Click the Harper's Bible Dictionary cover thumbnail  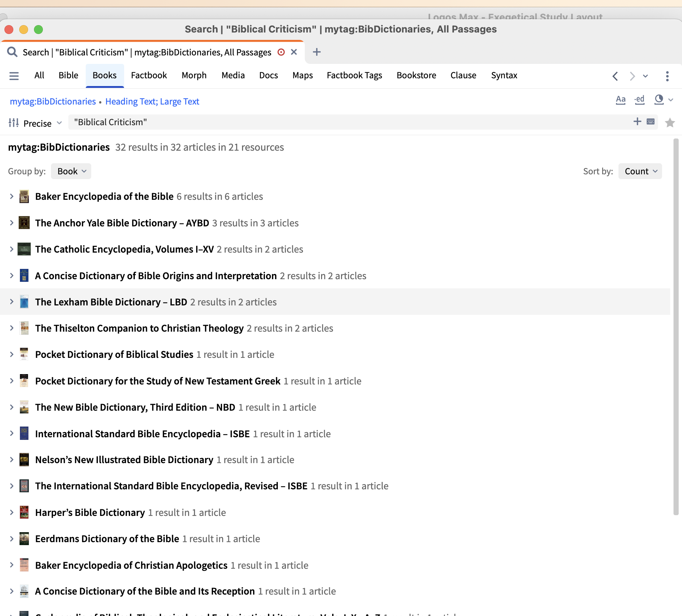pos(24,512)
